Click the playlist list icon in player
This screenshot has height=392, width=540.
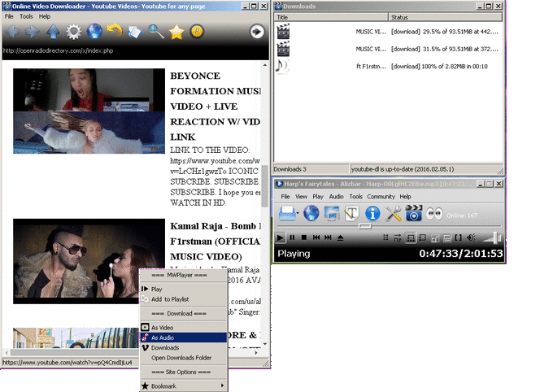(385, 237)
